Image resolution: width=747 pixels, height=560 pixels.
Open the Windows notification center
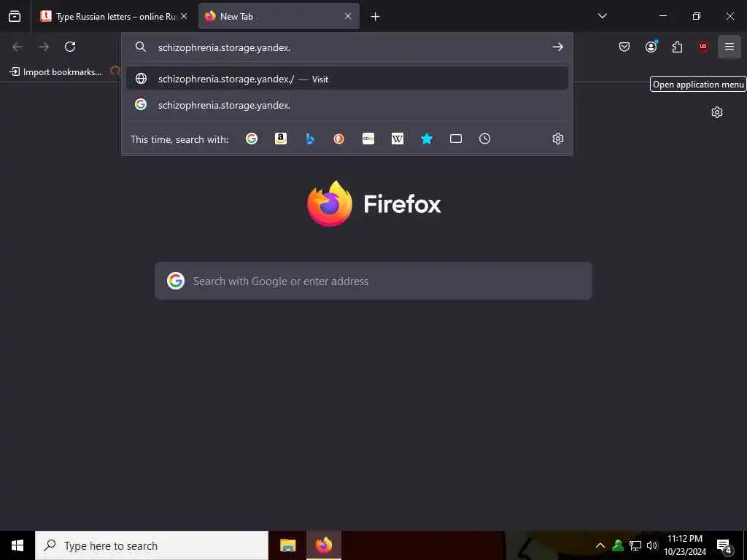pos(724,545)
